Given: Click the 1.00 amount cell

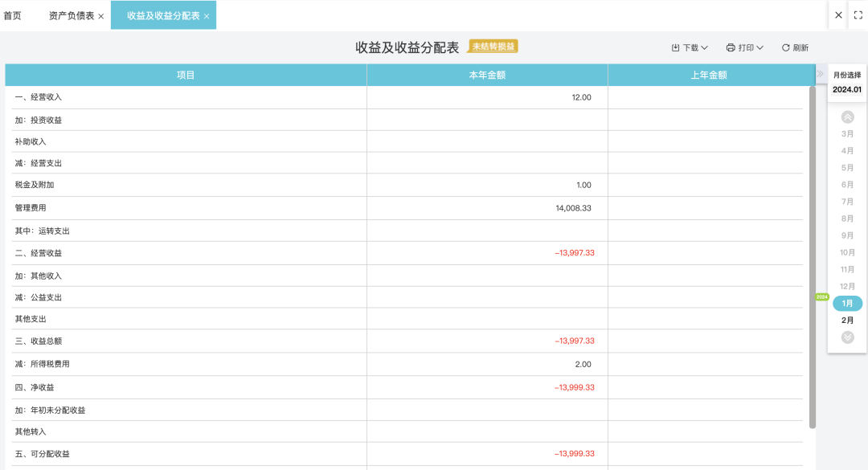Looking at the screenshot, I should (583, 185).
